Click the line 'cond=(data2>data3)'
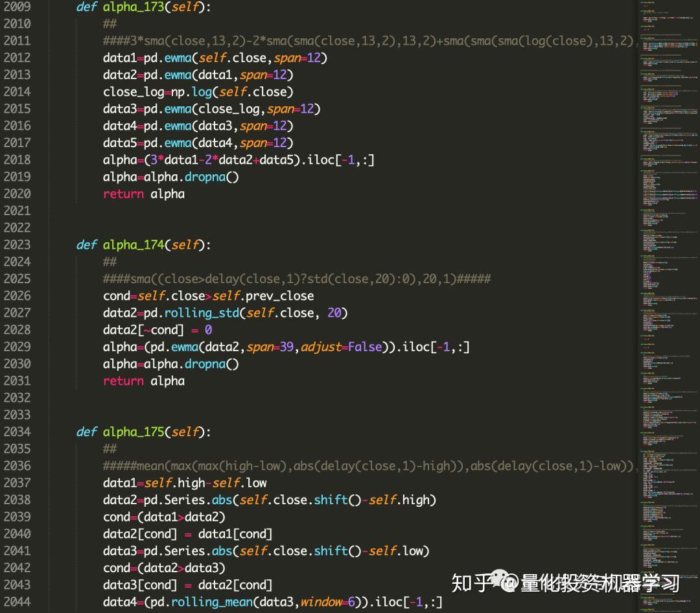This screenshot has width=700, height=613. point(164,568)
